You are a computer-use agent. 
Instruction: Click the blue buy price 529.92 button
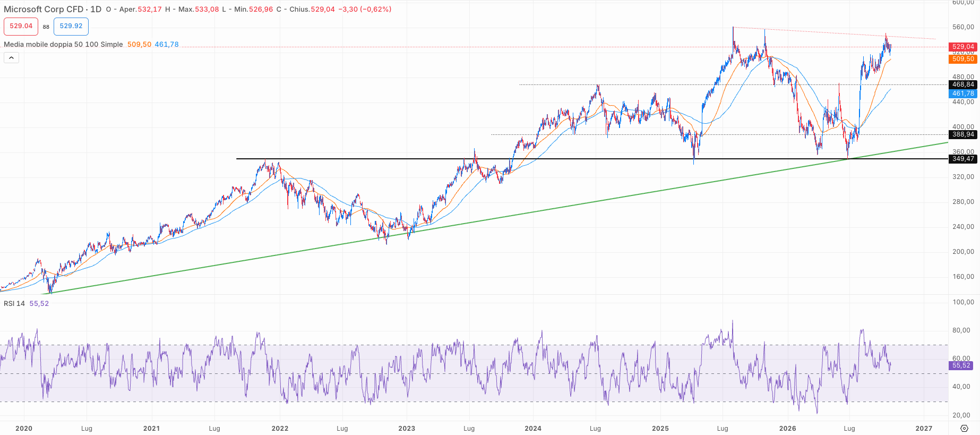click(71, 26)
